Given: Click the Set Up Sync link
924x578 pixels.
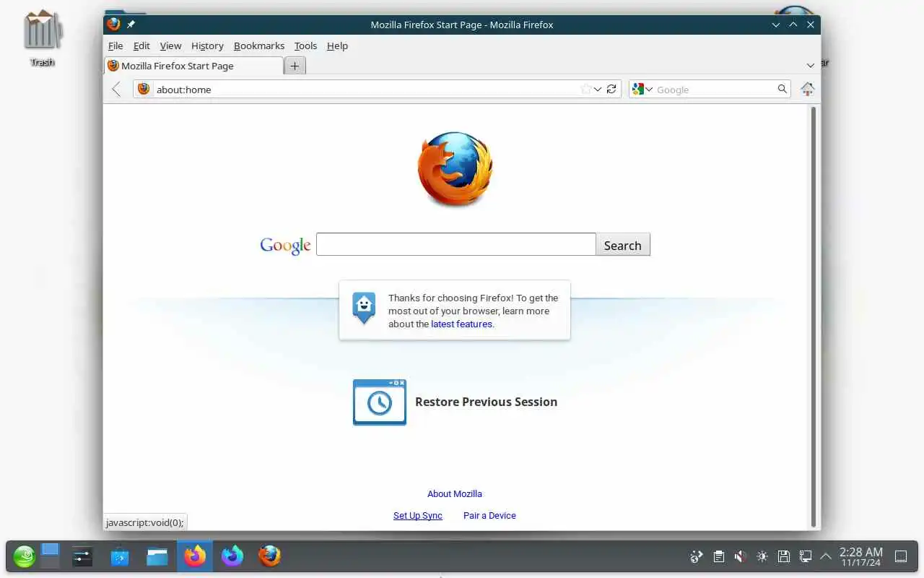Looking at the screenshot, I should (x=418, y=516).
